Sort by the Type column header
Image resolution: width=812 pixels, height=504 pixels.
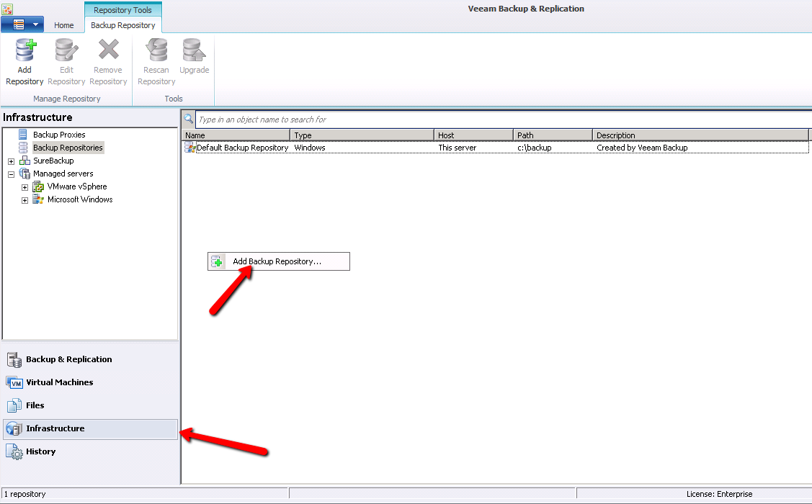(x=362, y=135)
